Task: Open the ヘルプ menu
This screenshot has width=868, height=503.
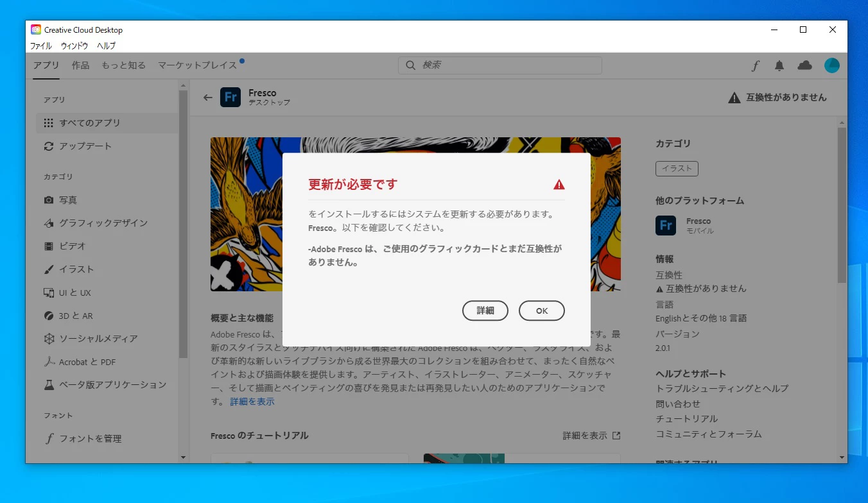Action: tap(107, 46)
